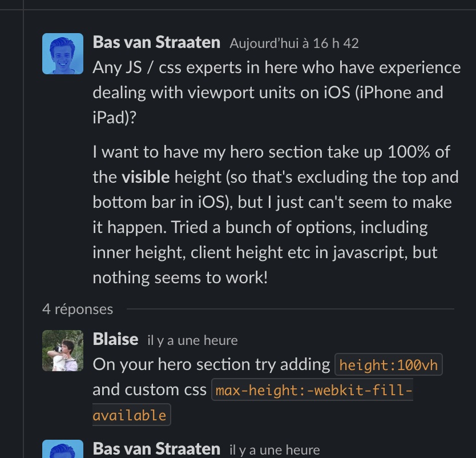This screenshot has width=476, height=458.
Task: Click the Blaise username
Action: (115, 339)
